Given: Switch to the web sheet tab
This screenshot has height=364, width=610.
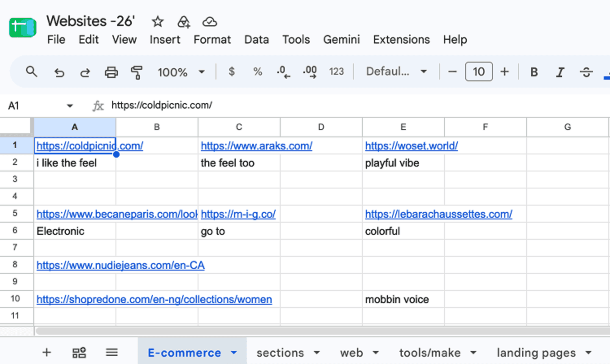Looking at the screenshot, I should coord(351,353).
